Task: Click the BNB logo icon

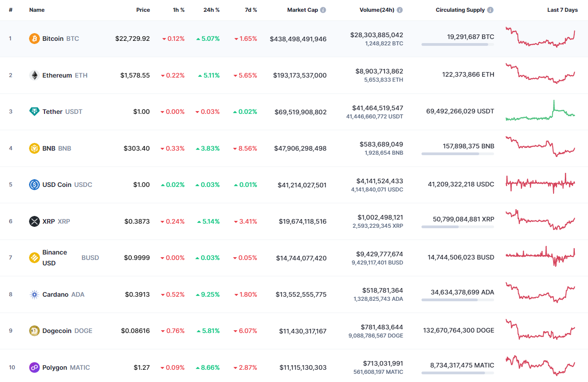Action: point(34,148)
